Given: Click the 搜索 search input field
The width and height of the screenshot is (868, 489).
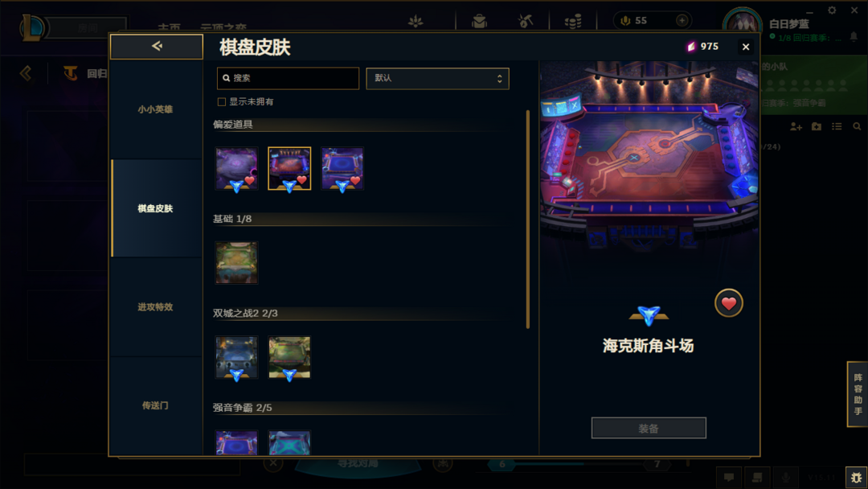Looking at the screenshot, I should tap(288, 79).
